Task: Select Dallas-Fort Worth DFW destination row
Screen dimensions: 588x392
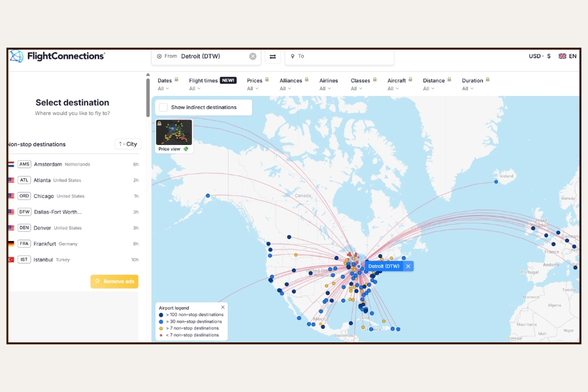Action: coord(73,212)
